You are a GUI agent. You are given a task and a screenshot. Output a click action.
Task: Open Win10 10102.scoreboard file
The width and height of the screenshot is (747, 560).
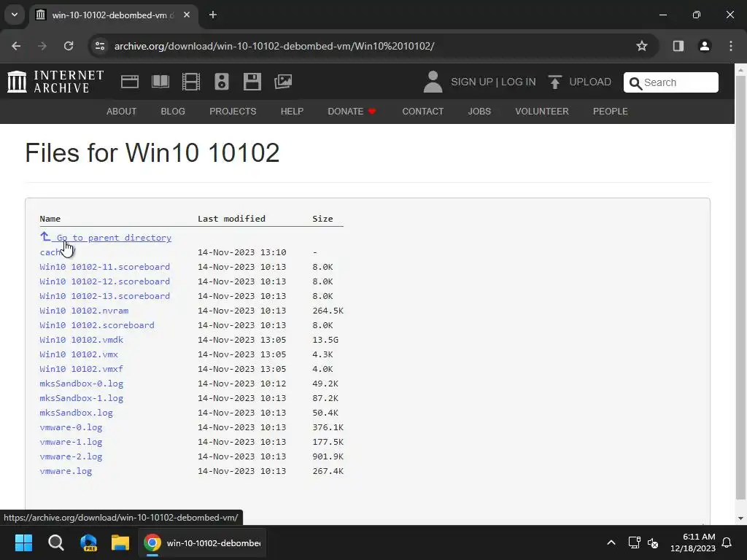[x=97, y=325]
